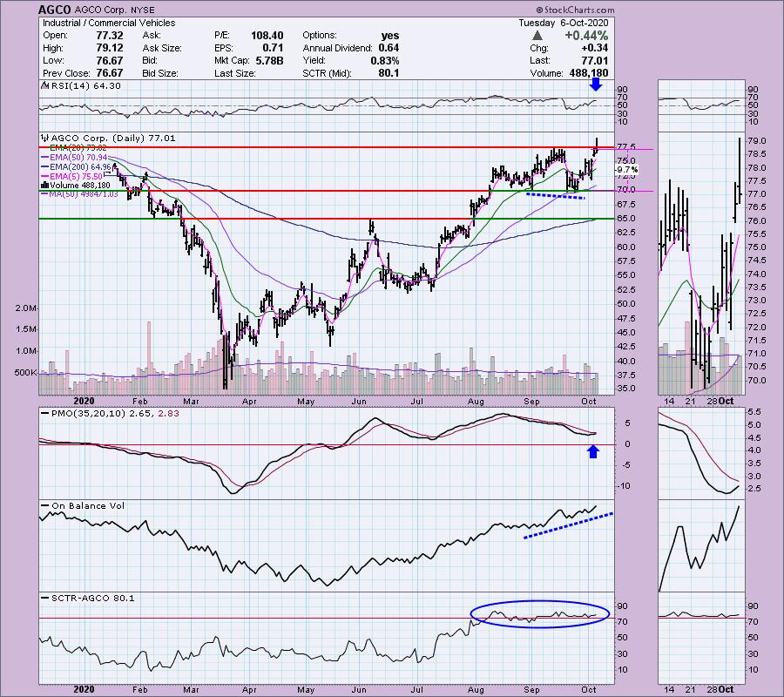Click the 2.0M volume axis label
The width and height of the screenshot is (784, 697).
point(25,308)
